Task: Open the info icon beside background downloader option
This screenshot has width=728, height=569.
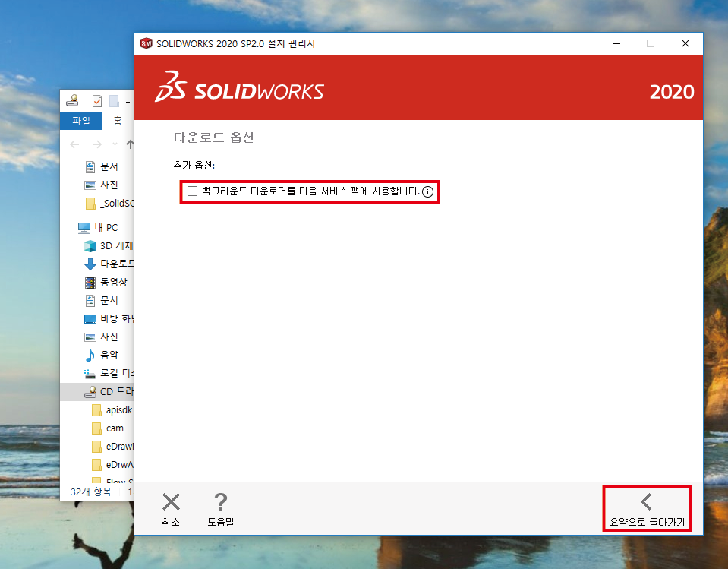Action: point(427,192)
